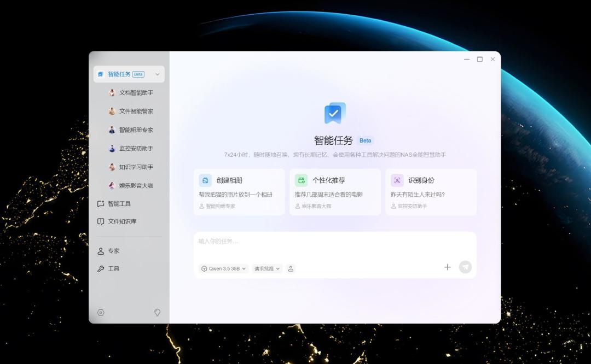591x364 pixels.
Task: Click the 个性化推荐 card icon
Action: (x=301, y=180)
